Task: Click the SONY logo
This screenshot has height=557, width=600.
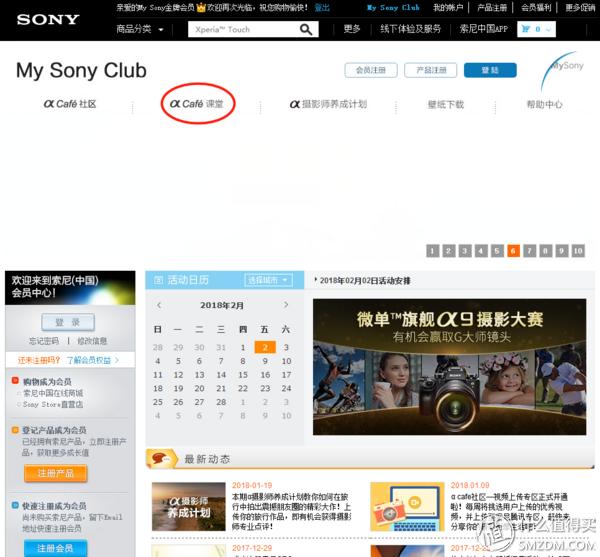Action: tap(48, 20)
